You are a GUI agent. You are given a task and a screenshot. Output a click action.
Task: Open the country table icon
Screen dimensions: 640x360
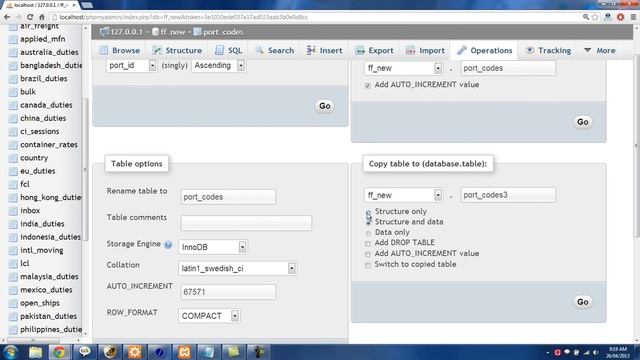(x=13, y=158)
